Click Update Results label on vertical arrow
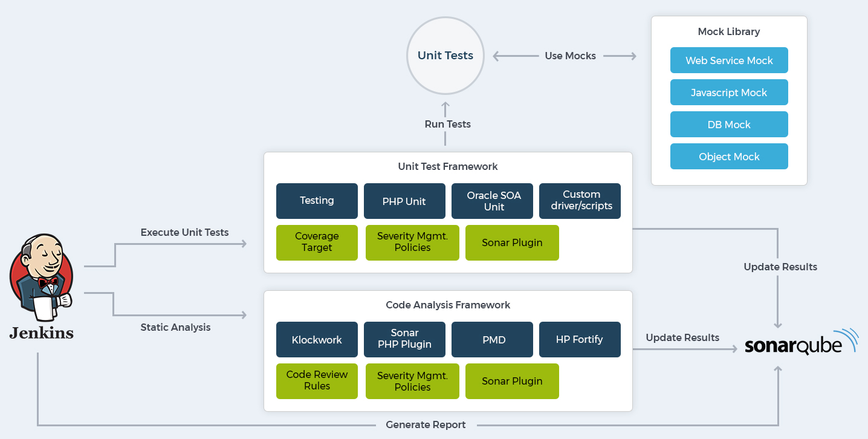 pyautogui.click(x=780, y=267)
